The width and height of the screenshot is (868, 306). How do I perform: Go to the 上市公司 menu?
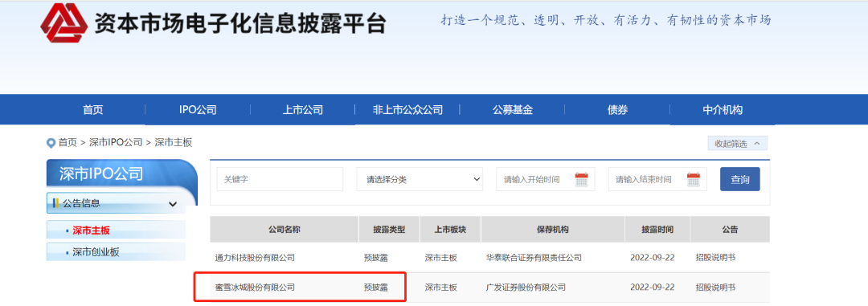point(303,109)
